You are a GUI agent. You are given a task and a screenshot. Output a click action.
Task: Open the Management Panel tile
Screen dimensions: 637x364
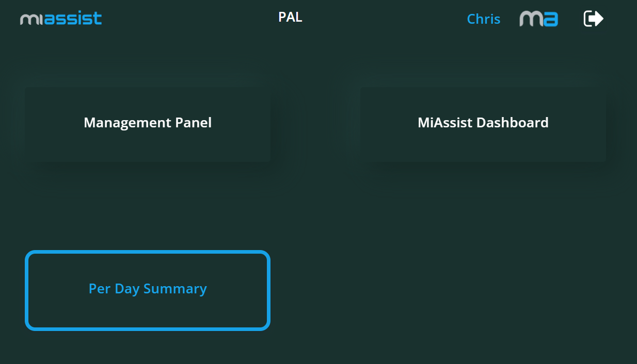tap(148, 124)
